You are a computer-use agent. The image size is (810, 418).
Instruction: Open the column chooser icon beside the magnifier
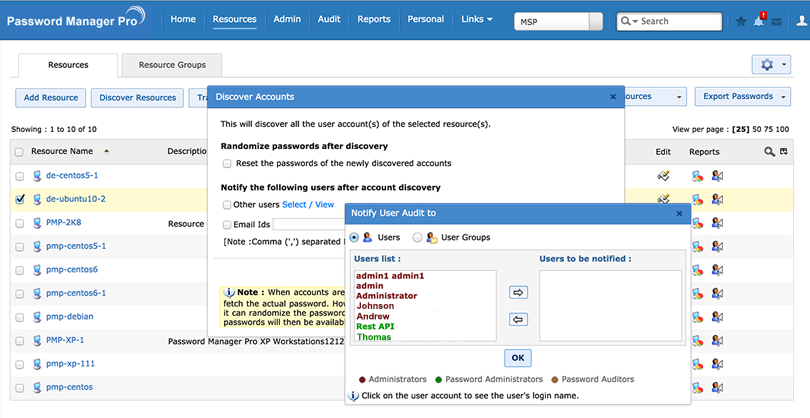point(784,152)
